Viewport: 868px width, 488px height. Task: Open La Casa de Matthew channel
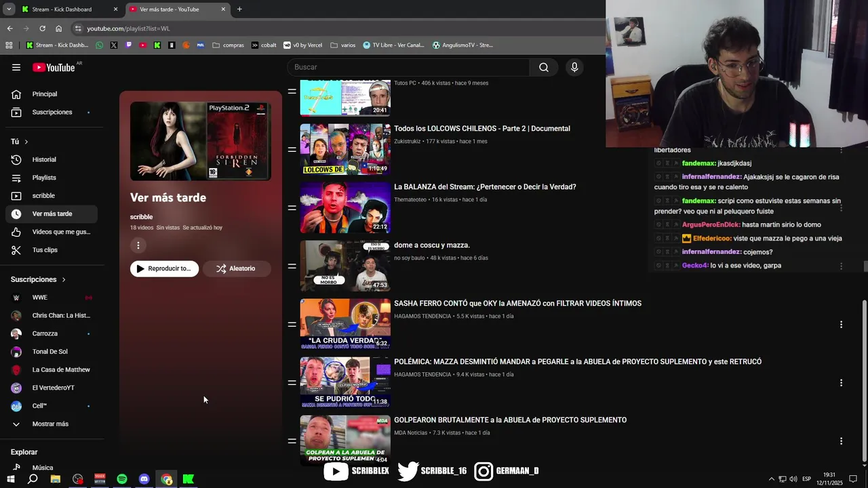pos(52,370)
